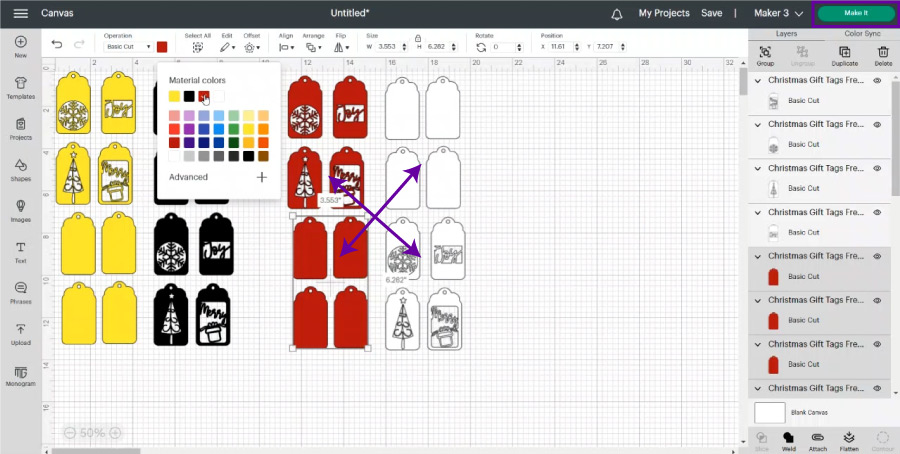Switch to the Color Sync tab
The width and height of the screenshot is (900, 454).
[860, 33]
